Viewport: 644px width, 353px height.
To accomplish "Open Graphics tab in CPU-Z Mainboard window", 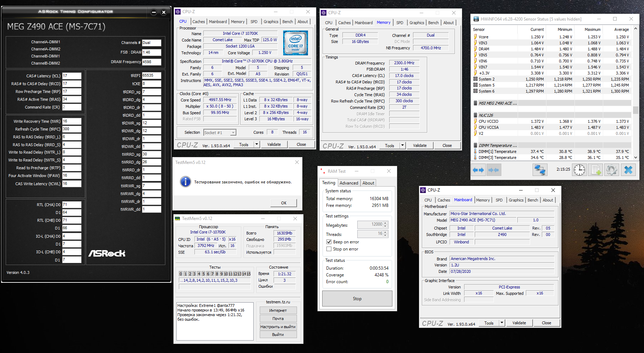I will click(516, 200).
